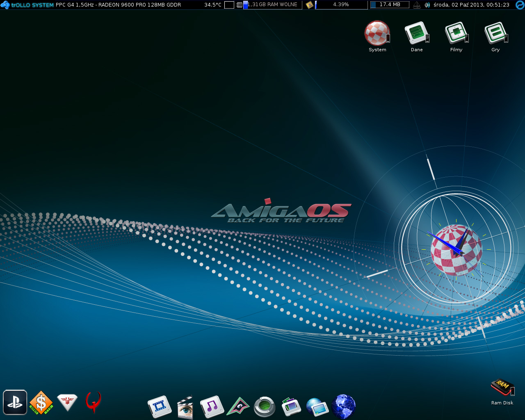
Task: Open the picture viewer photos icon
Action: [291, 406]
